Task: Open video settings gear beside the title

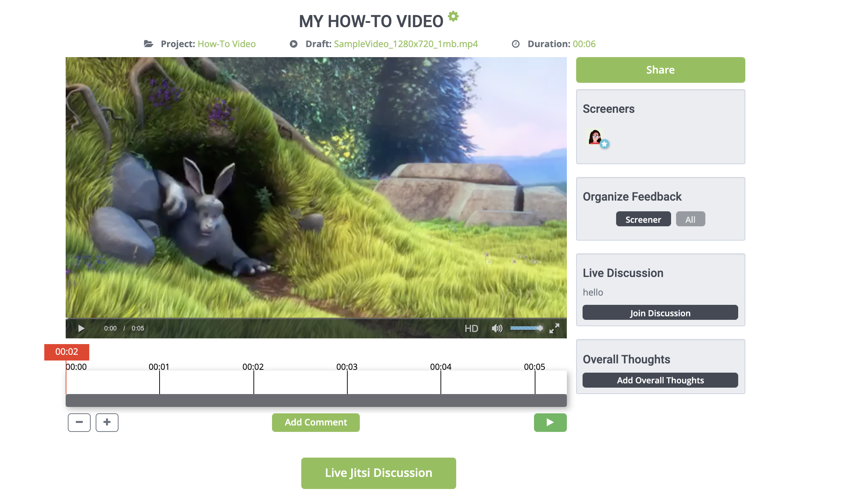Action: click(453, 16)
